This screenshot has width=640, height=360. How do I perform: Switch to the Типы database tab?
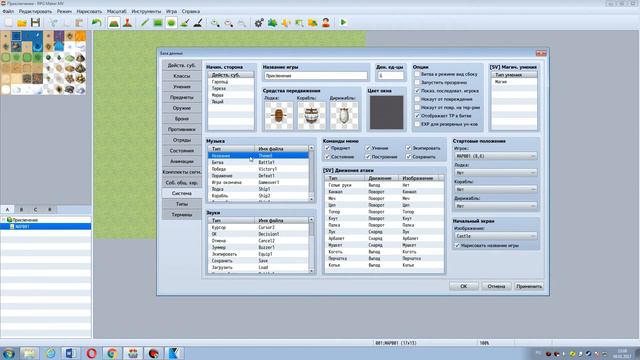pos(182,204)
